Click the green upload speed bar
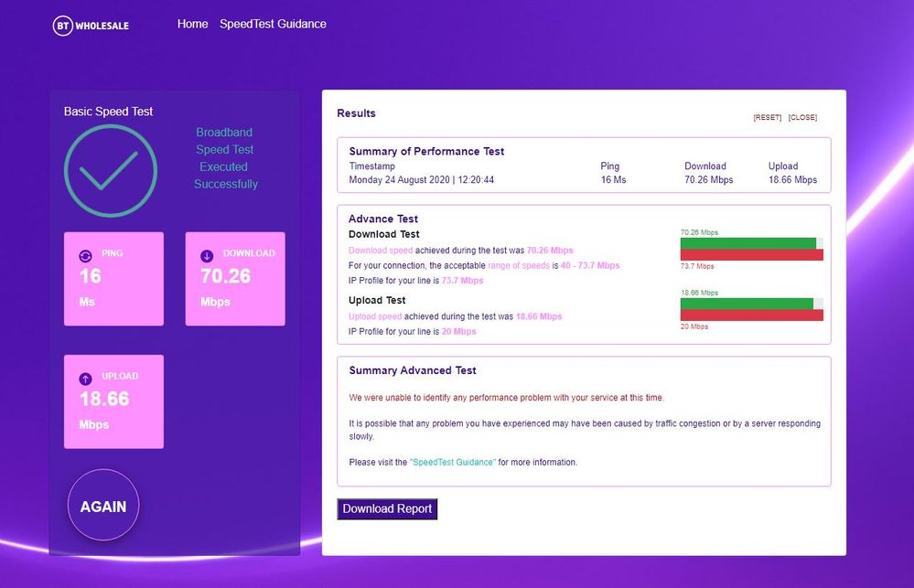 [746, 304]
